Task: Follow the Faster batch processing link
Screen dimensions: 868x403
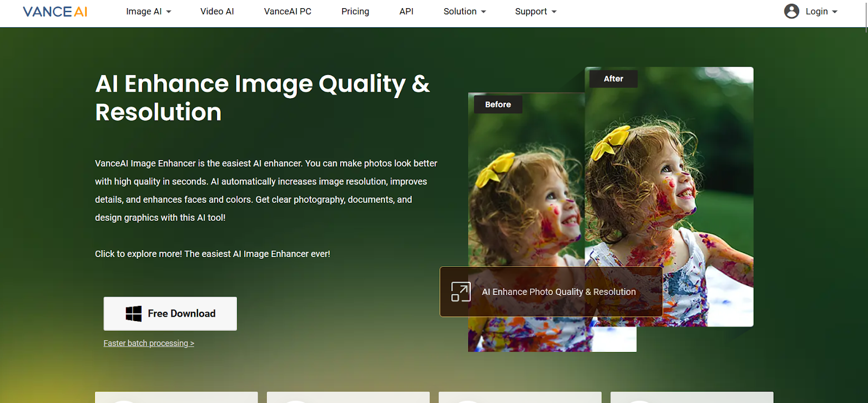Action: [x=149, y=343]
